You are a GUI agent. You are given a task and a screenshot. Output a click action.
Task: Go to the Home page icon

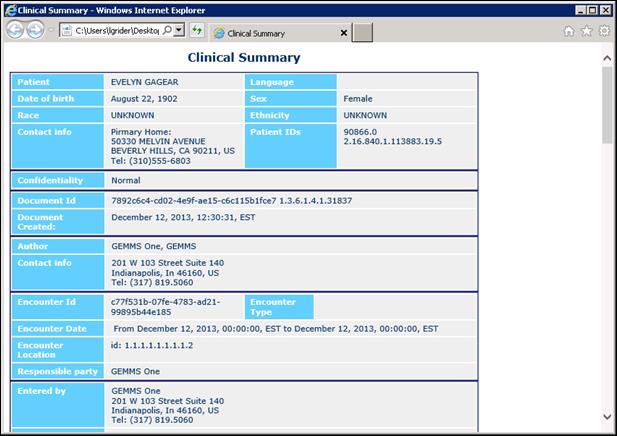point(569,31)
